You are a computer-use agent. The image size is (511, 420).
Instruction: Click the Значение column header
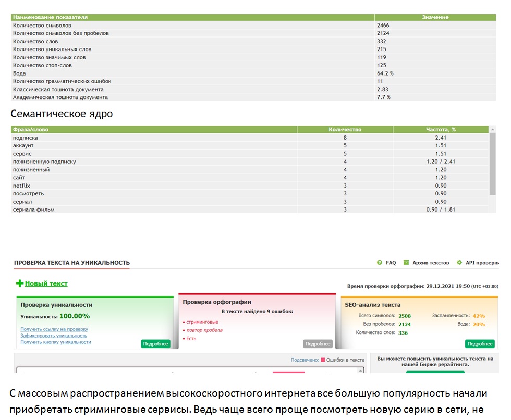[435, 17]
